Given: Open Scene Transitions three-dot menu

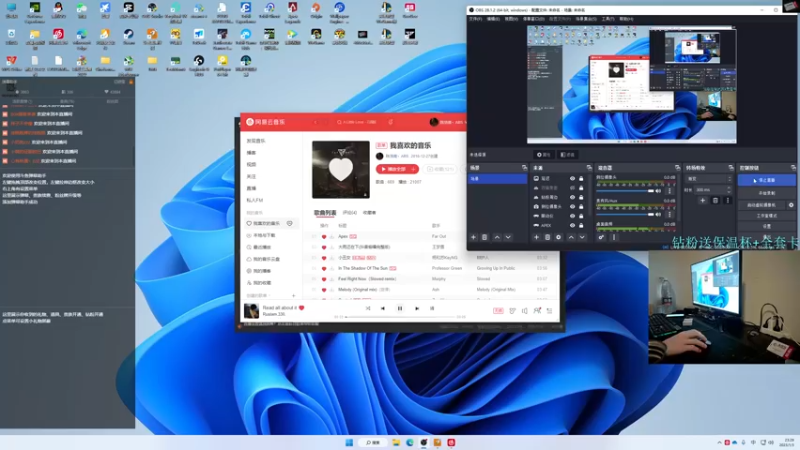Looking at the screenshot, I should (728, 201).
